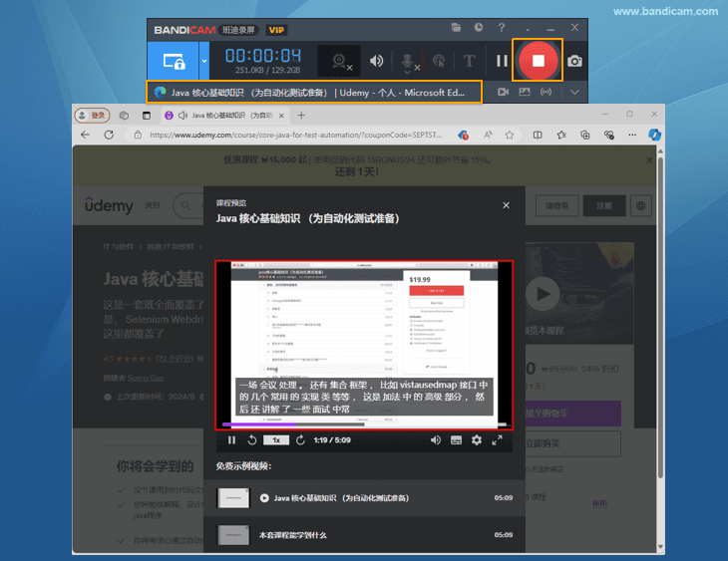Viewport: 728px width, 561px height.
Task: Play the course preview thumbnail behind dialog
Action: pos(543,294)
